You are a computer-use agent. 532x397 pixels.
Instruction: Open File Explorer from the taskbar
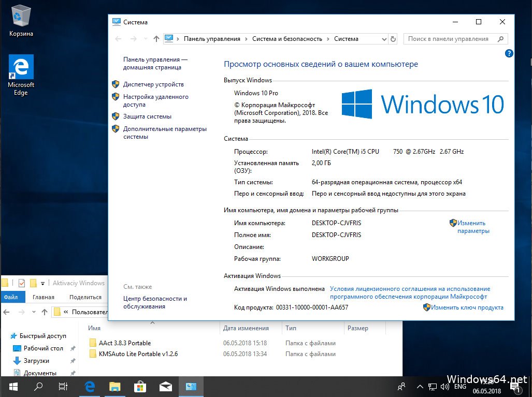click(114, 387)
